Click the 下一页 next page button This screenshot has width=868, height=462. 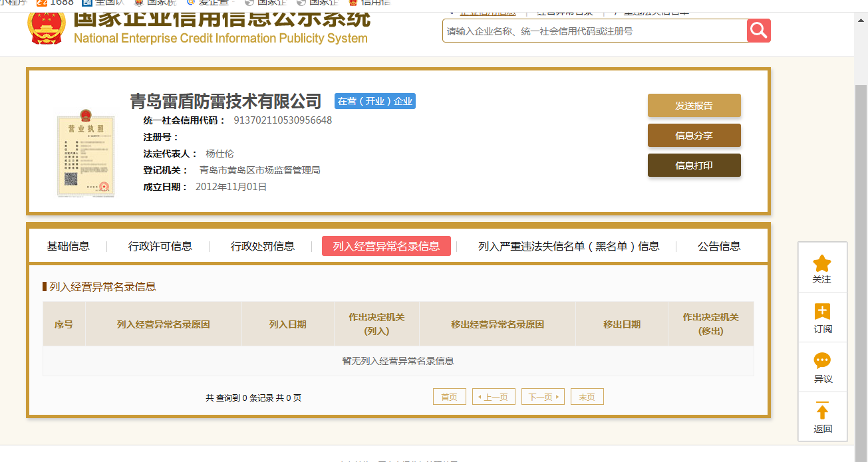click(543, 397)
